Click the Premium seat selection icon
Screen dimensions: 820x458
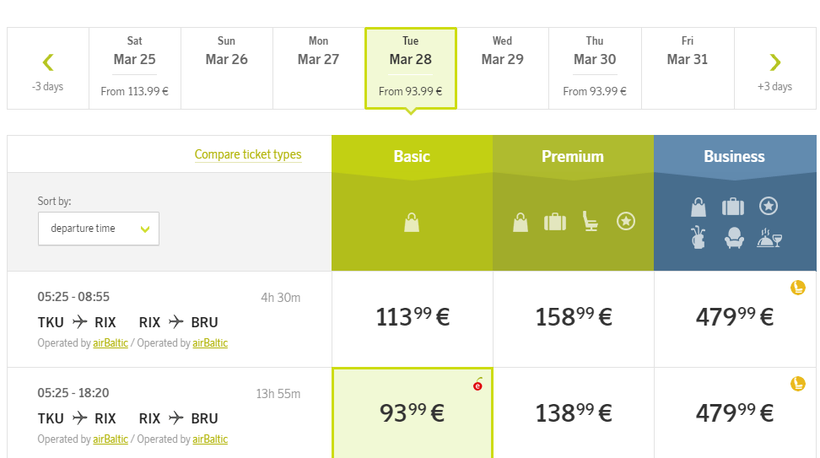point(590,222)
